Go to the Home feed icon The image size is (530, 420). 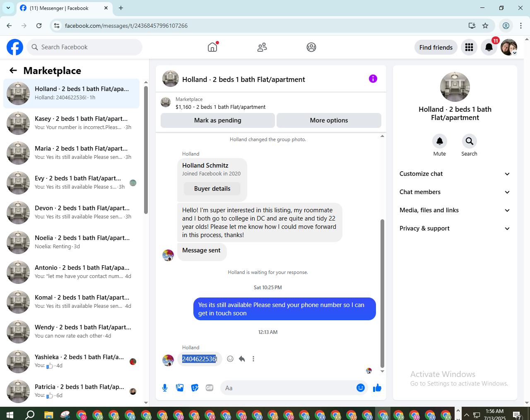tap(212, 47)
